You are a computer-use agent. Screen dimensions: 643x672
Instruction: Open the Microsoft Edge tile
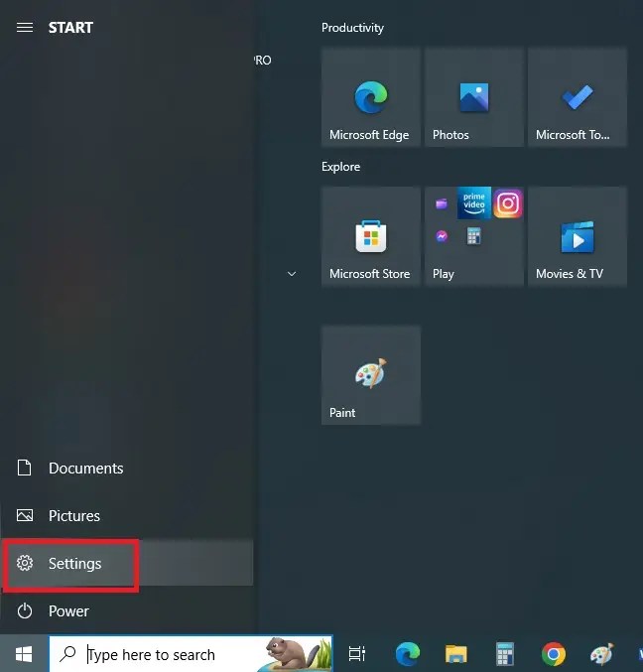[x=370, y=97]
